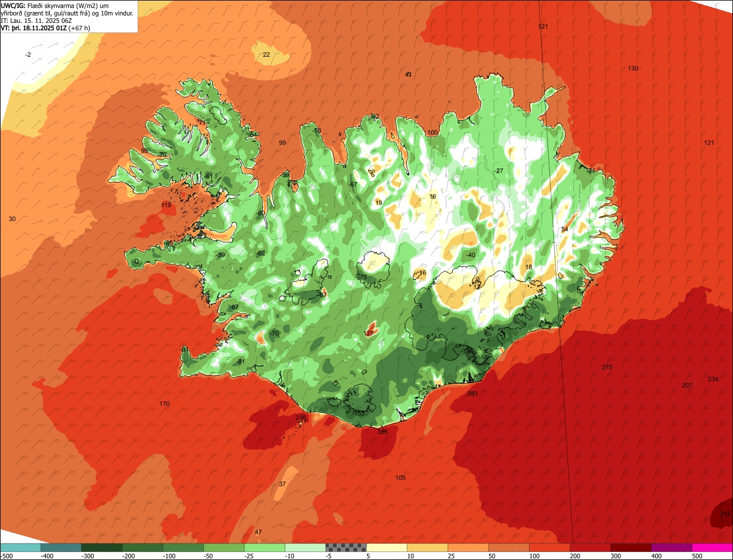Viewport: 733px width, 560px height.
Task: Click the '275' value in the southeast sea
Action: [x=607, y=367]
